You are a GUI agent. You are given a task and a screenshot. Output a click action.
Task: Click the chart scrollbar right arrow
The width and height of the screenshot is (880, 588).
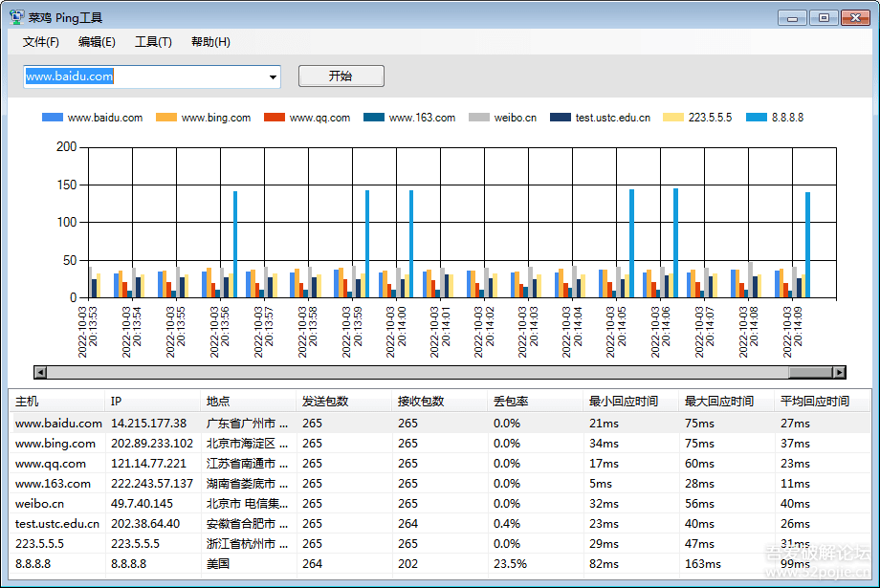839,372
